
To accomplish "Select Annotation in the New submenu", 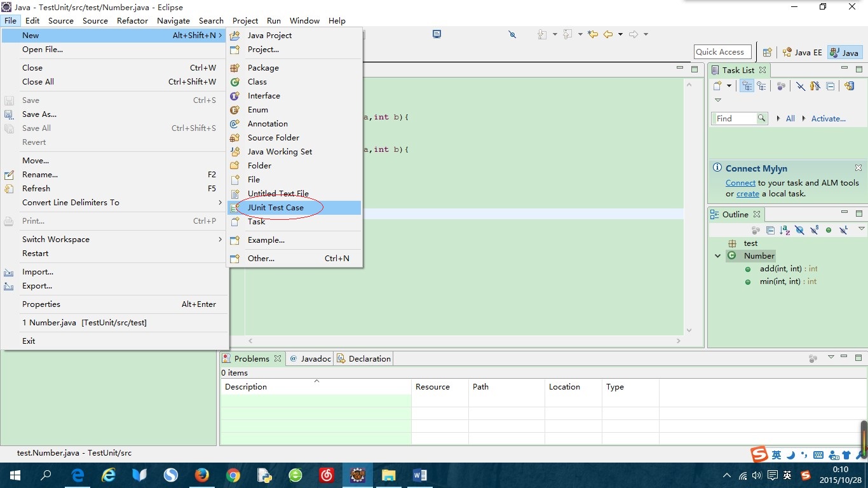I will tap(294, 124).
